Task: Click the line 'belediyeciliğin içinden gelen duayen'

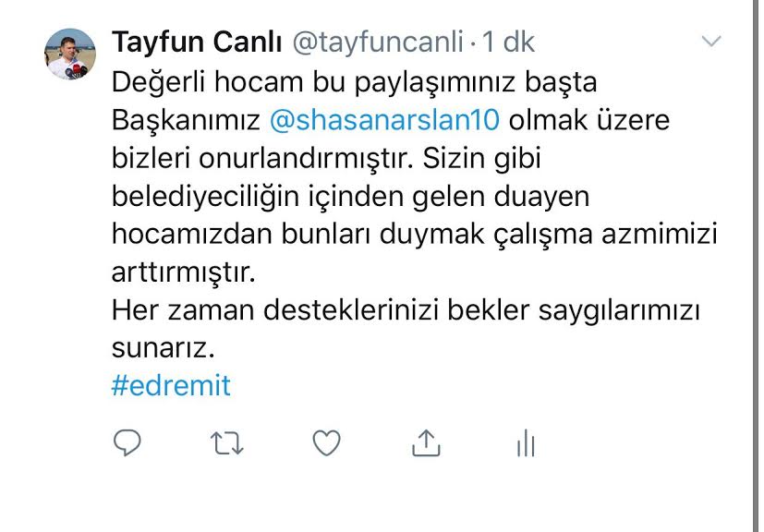Action: (x=351, y=197)
